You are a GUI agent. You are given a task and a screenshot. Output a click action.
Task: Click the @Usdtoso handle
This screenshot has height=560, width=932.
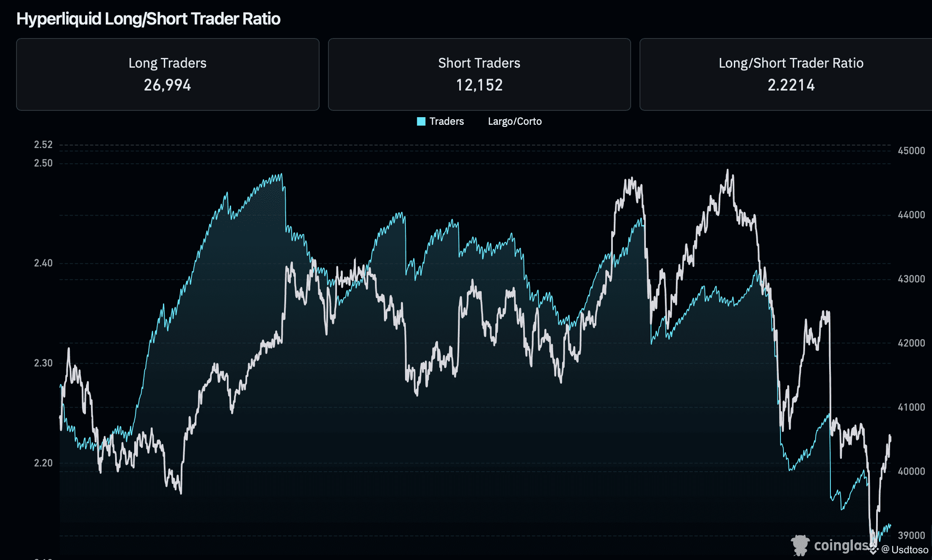click(x=905, y=550)
